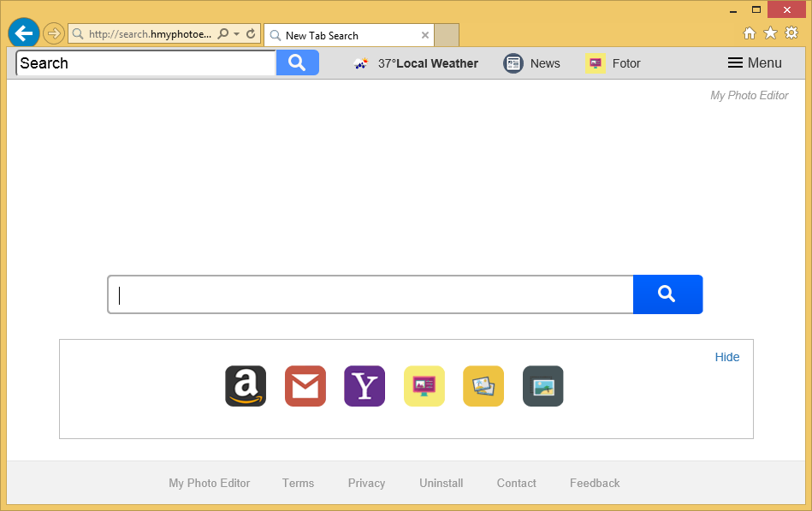Open the yellow monitor photo editor shortcut
The height and width of the screenshot is (511, 812).
(x=424, y=386)
